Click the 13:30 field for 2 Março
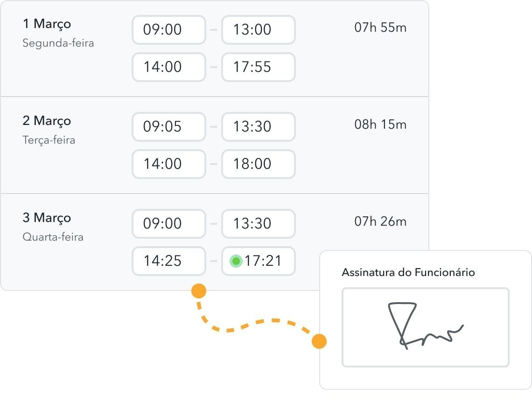The width and height of the screenshot is (532, 401). click(x=259, y=127)
